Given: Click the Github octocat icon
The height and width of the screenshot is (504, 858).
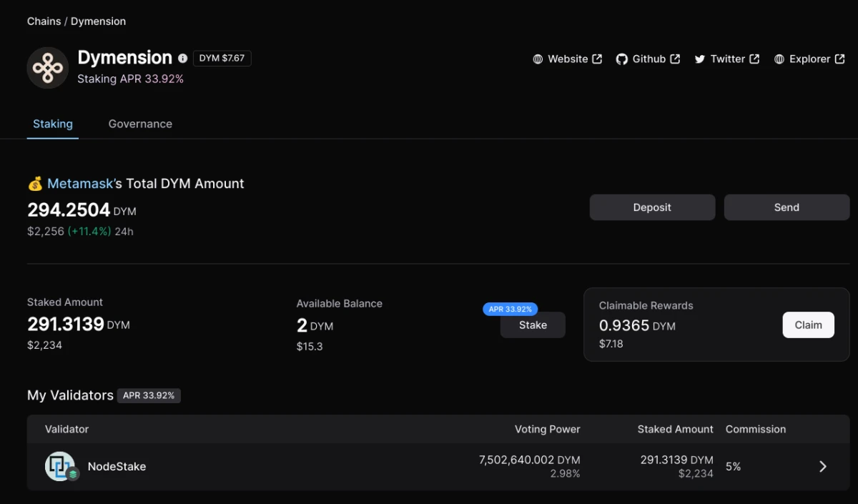Looking at the screenshot, I should [x=621, y=59].
